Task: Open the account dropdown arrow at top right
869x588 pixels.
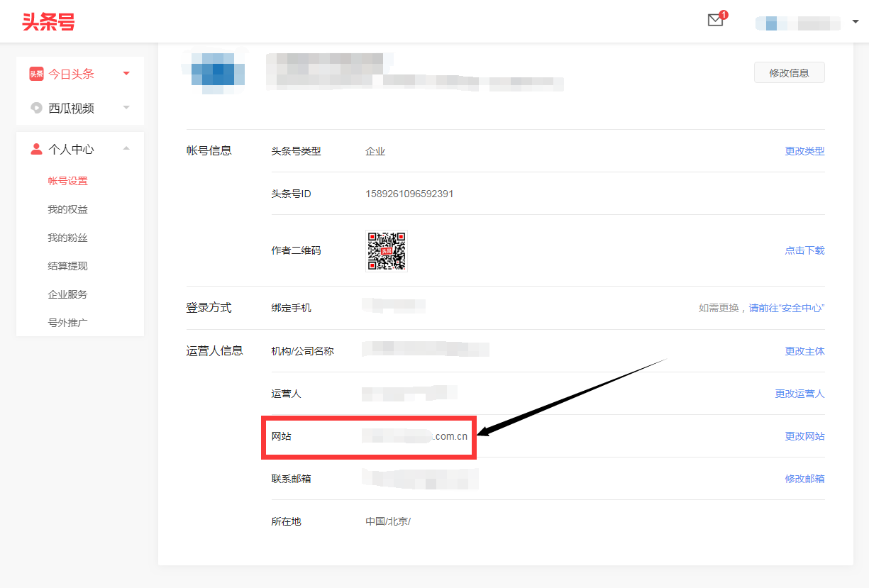Action: coord(855,22)
